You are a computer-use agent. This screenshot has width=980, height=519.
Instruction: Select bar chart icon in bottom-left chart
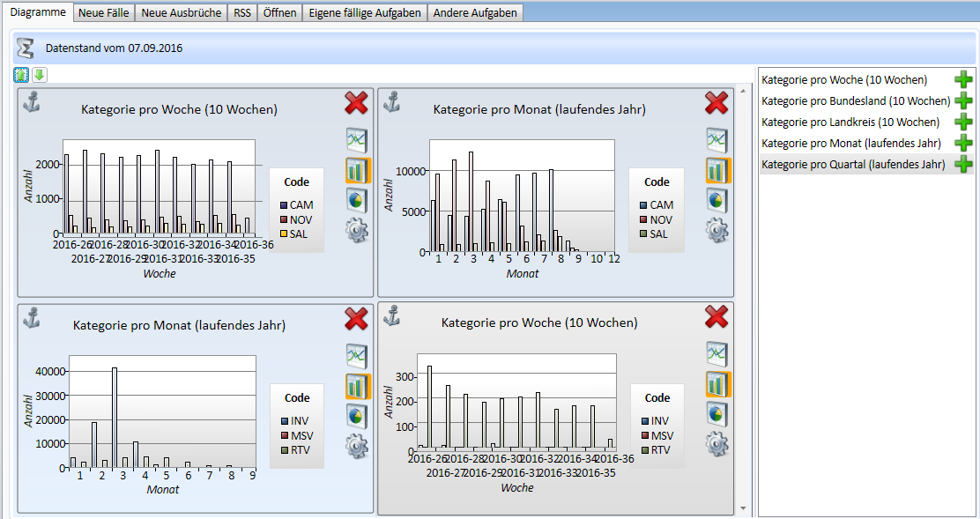357,386
